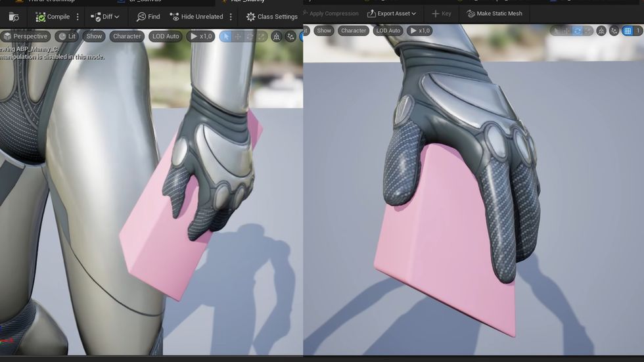Open the Perspective view mode menu
Image resolution: width=644 pixels, height=362 pixels.
click(25, 36)
